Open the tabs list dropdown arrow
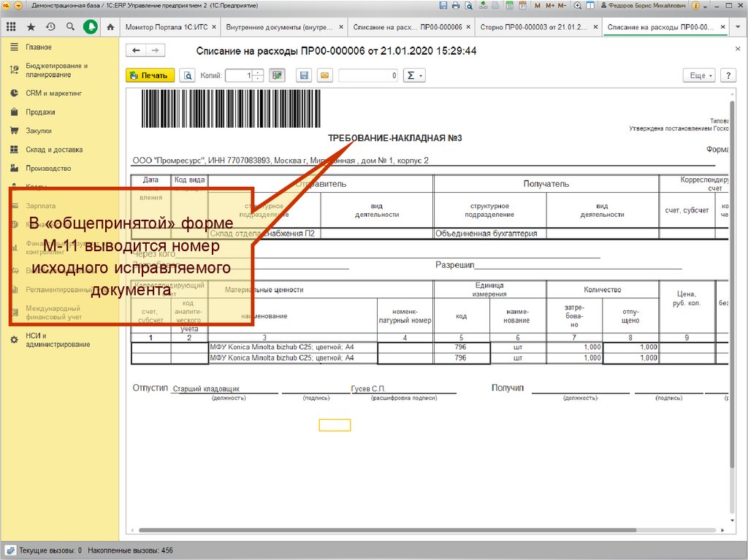748x560 pixels. 739,27
